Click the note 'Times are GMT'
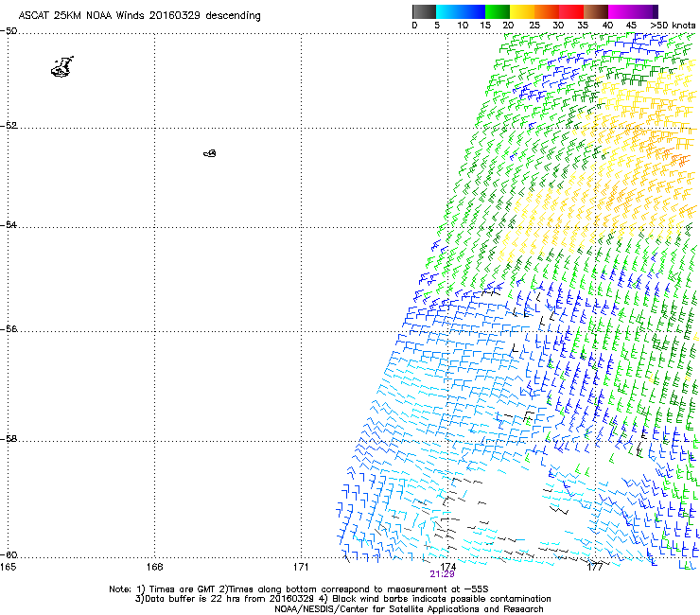The image size is (700, 615). 183,589
